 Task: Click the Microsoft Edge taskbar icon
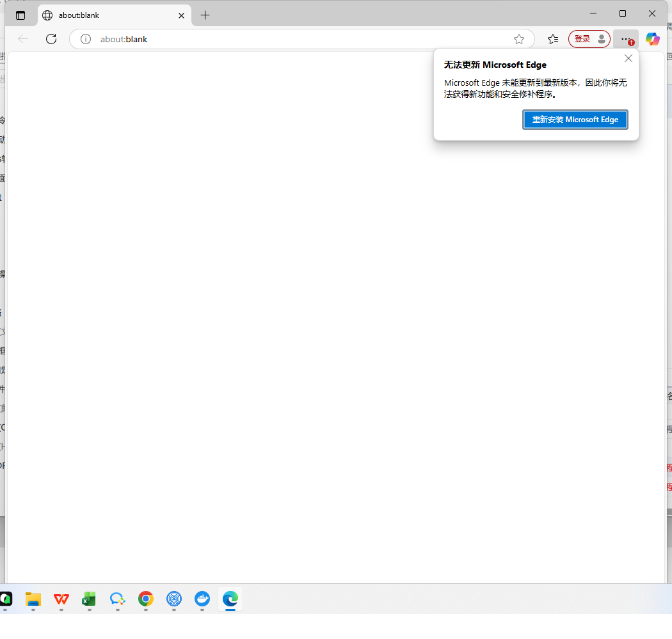click(230, 599)
